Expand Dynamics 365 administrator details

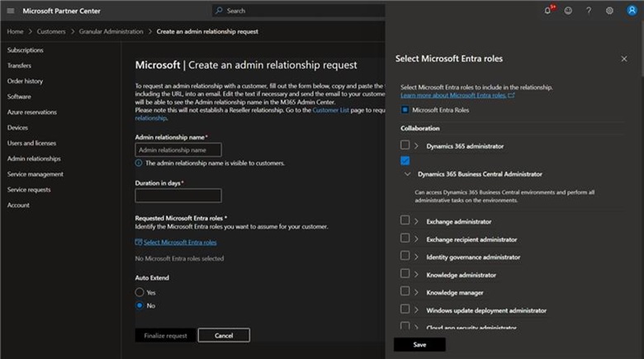[416, 146]
